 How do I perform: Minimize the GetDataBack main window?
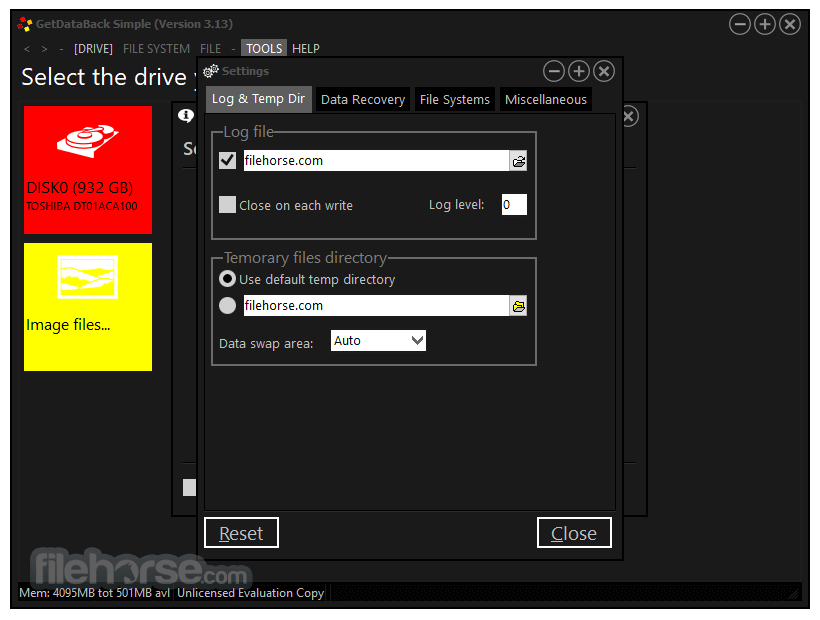(x=740, y=24)
